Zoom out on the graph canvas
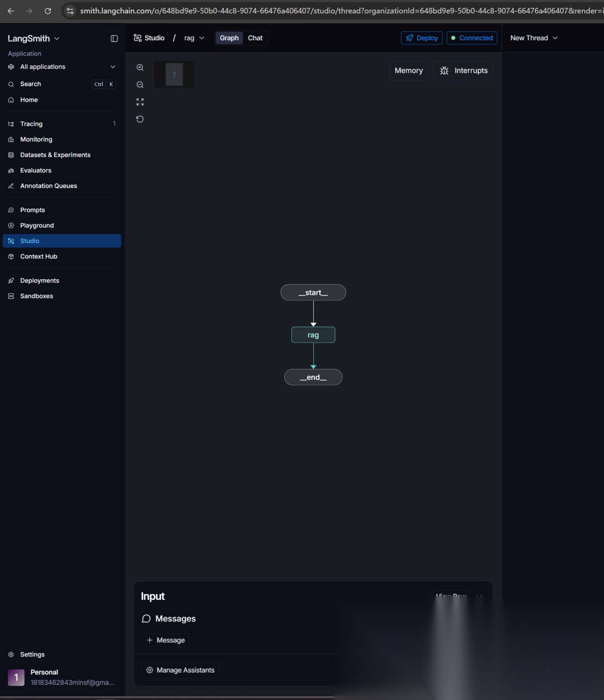The width and height of the screenshot is (604, 700). pos(140,85)
